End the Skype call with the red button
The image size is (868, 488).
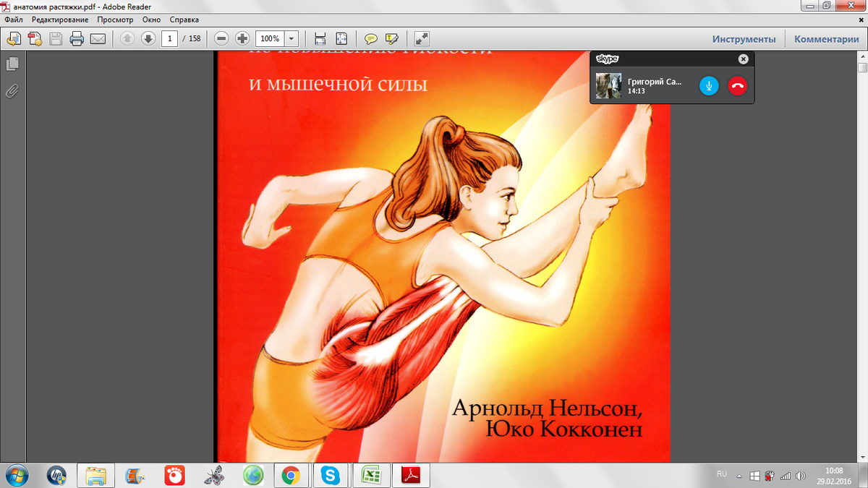(x=738, y=86)
